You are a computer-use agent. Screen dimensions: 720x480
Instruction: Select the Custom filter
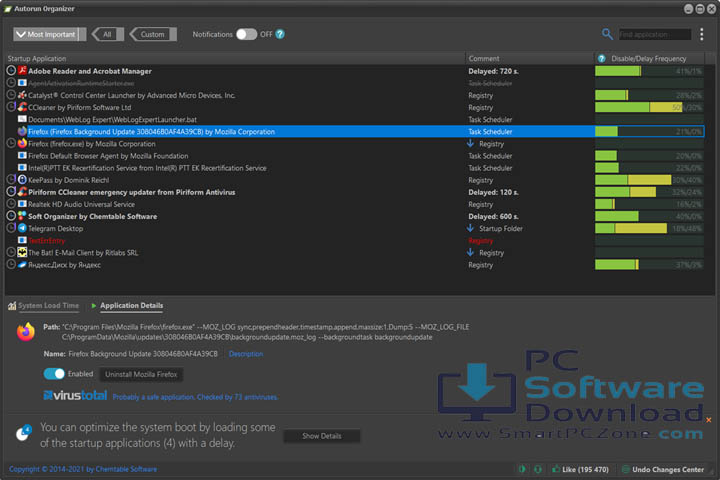pyautogui.click(x=153, y=34)
